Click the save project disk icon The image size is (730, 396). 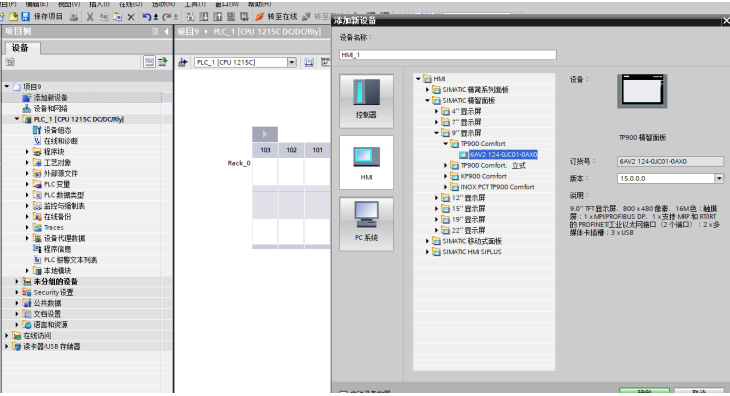click(26, 17)
